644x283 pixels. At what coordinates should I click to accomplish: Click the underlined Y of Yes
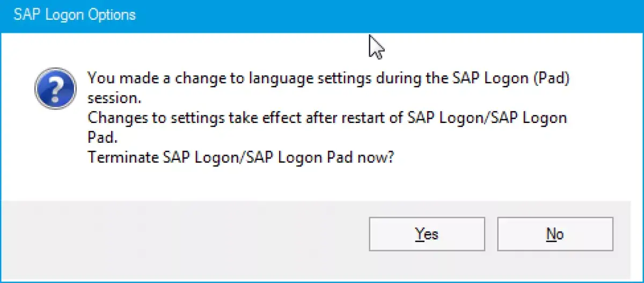click(419, 234)
